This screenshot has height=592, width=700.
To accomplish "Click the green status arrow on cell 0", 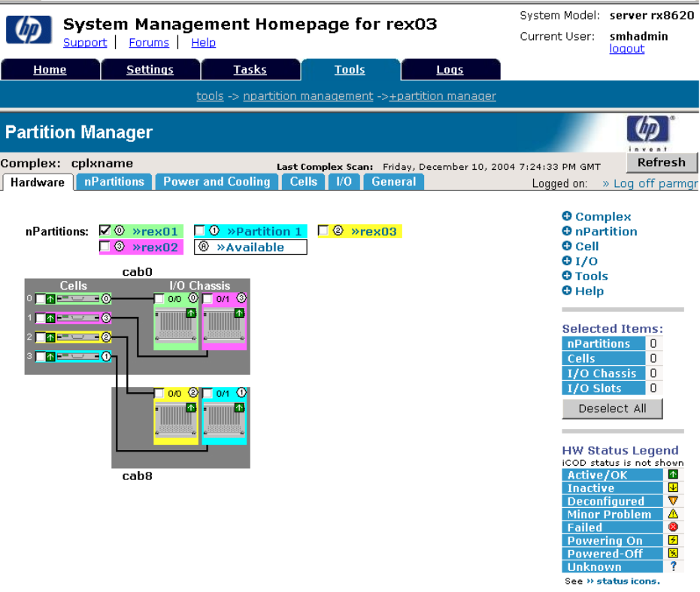I will [x=50, y=299].
